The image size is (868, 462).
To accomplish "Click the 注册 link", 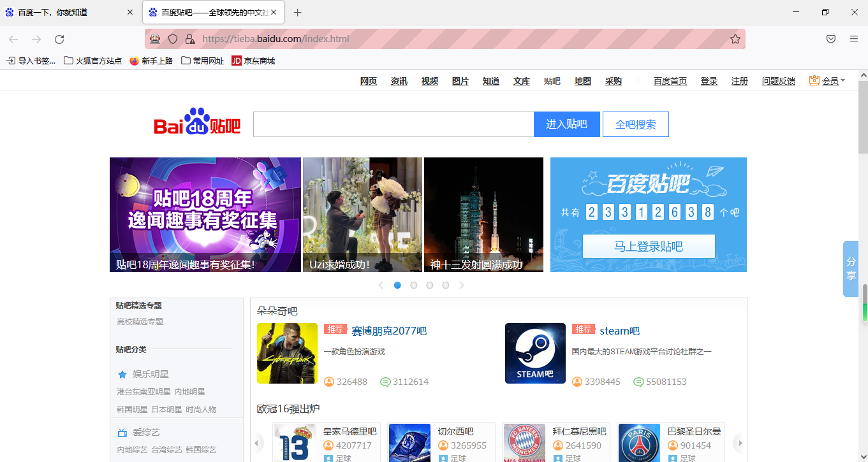I will (740, 81).
